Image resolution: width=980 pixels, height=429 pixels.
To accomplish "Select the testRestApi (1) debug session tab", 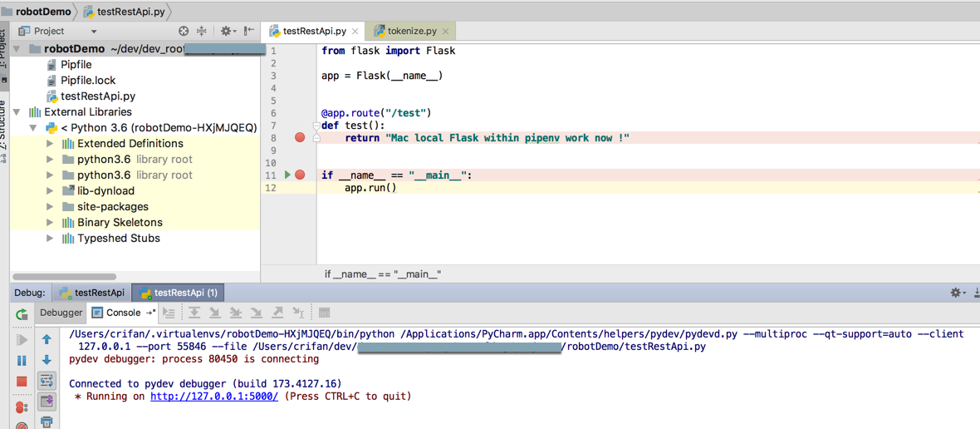I will click(x=179, y=292).
